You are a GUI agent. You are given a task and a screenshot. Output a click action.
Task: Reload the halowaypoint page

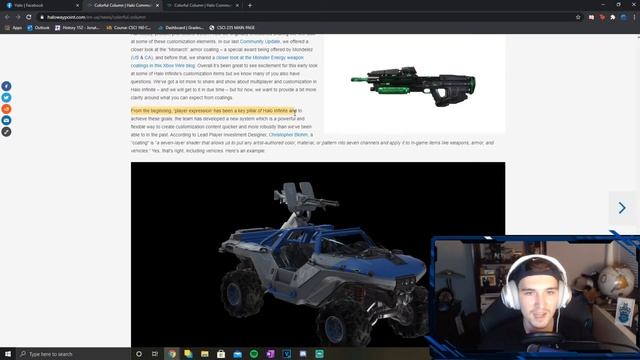coord(29,17)
